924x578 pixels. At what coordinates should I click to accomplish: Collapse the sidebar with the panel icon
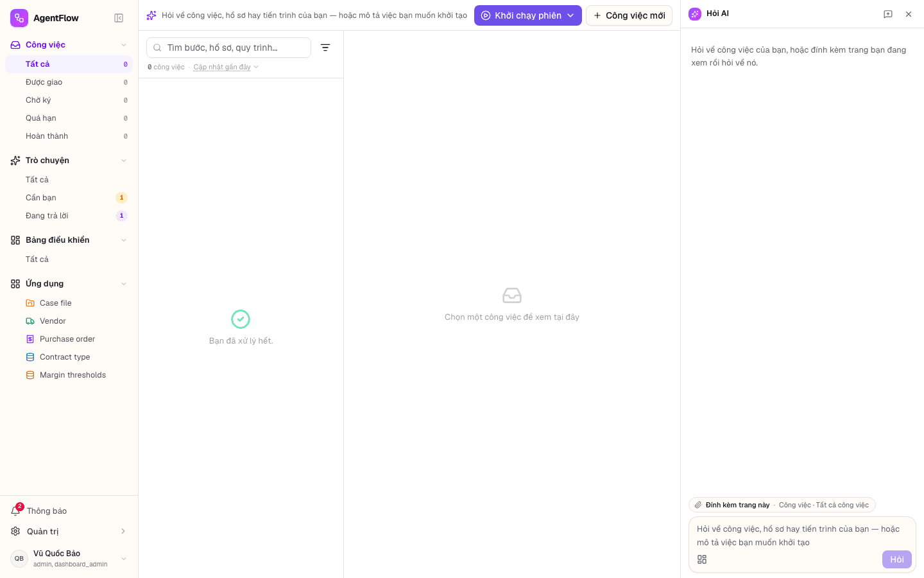coord(119,18)
